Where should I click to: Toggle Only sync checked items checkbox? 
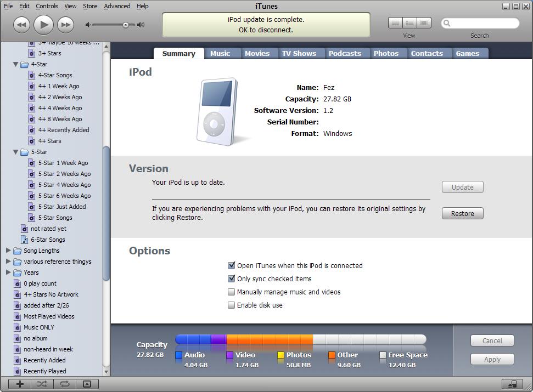click(231, 279)
